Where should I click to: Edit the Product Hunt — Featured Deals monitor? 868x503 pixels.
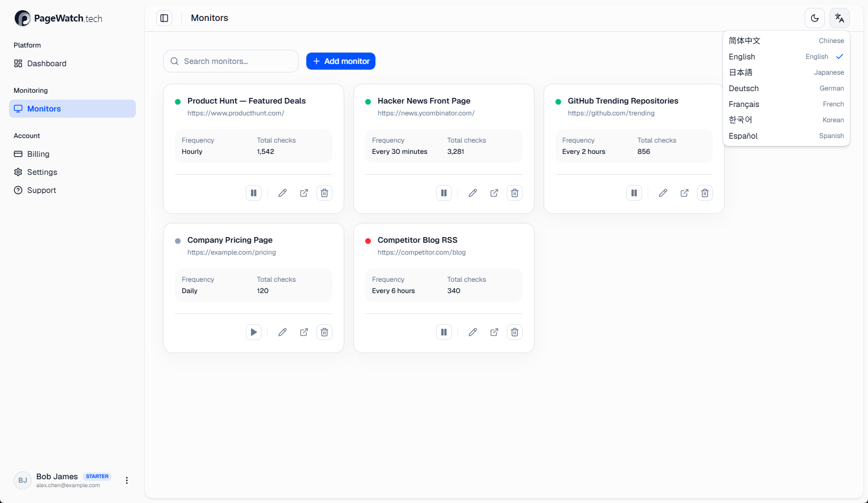(283, 193)
